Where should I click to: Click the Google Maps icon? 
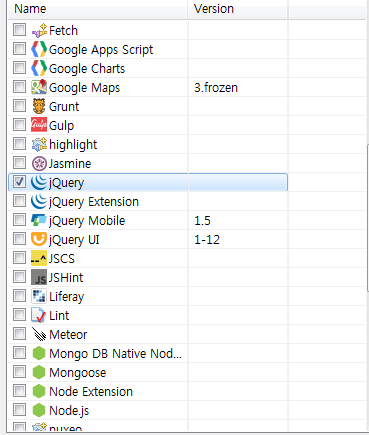tap(39, 87)
